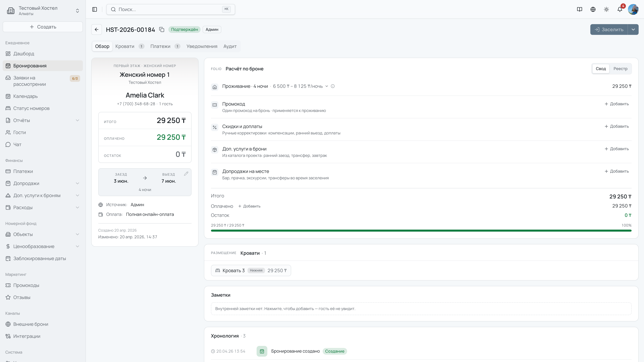Open Календарь in the sidebar
Image resolution: width=644 pixels, height=362 pixels.
43,96
